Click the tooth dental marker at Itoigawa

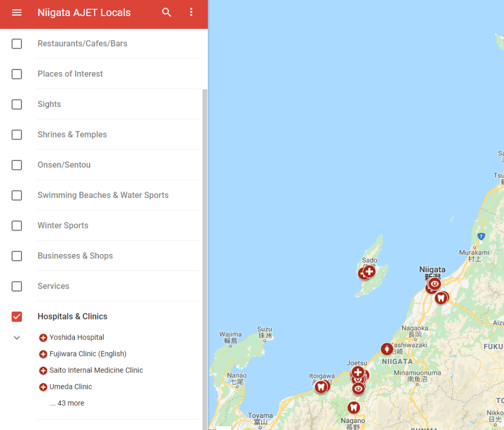click(x=321, y=387)
